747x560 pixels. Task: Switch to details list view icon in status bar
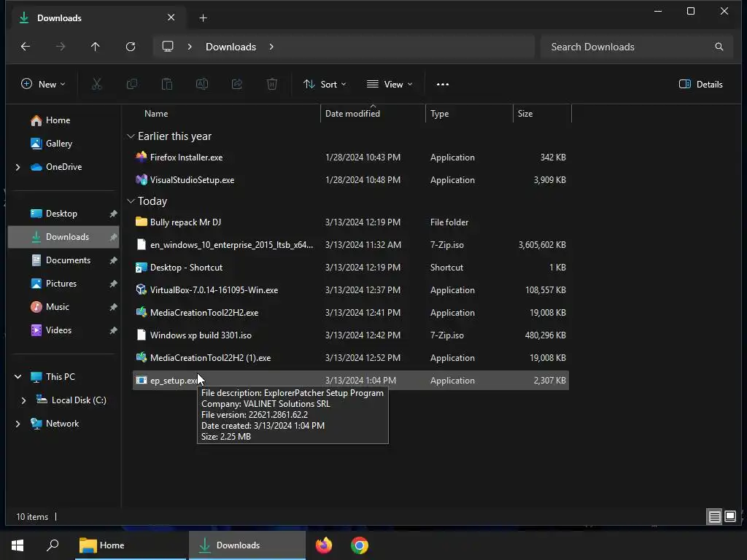(715, 517)
